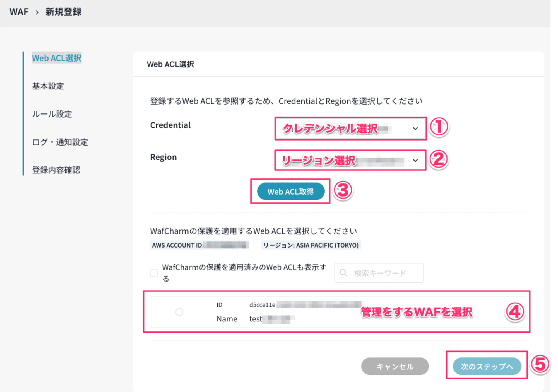Click the Web ACL選択 panel heading
This screenshot has height=392, width=558.
tap(170, 64)
